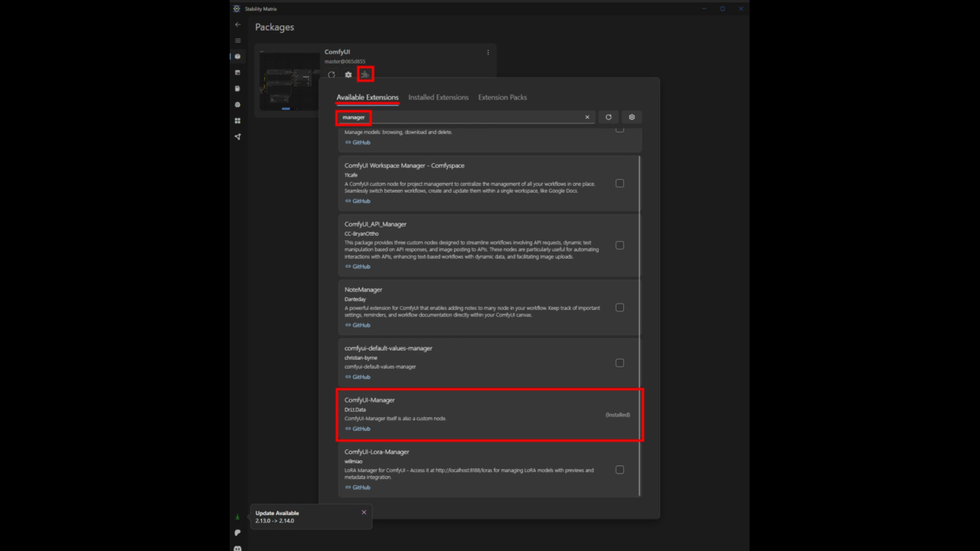980x551 pixels.
Task: Click the NoteManager extension title
Action: 363,290
